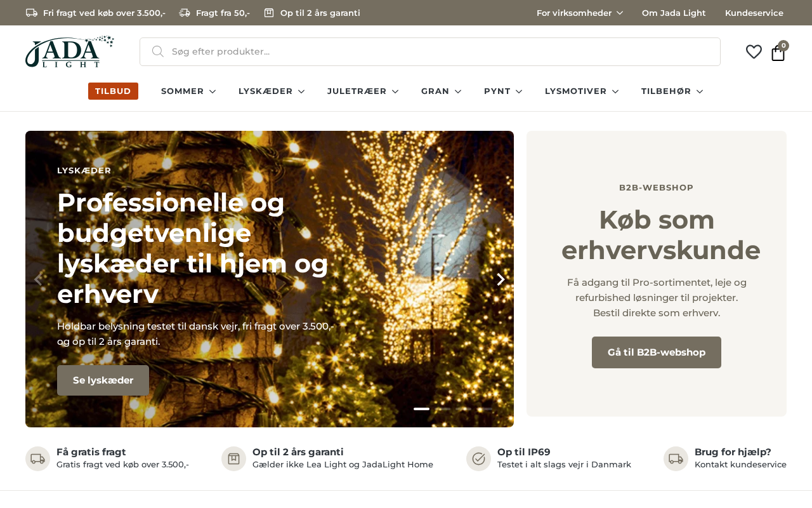Click 'Gå til B2B-webshop' button

(657, 352)
